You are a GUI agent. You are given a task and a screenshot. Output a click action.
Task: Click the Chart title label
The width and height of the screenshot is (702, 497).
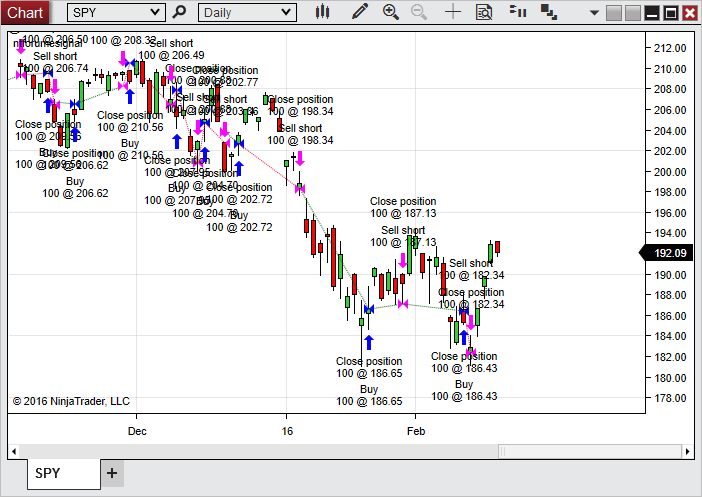(25, 12)
